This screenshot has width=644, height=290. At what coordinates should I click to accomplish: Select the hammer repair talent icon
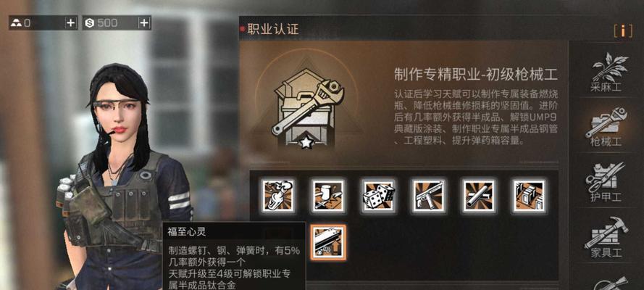click(x=328, y=196)
